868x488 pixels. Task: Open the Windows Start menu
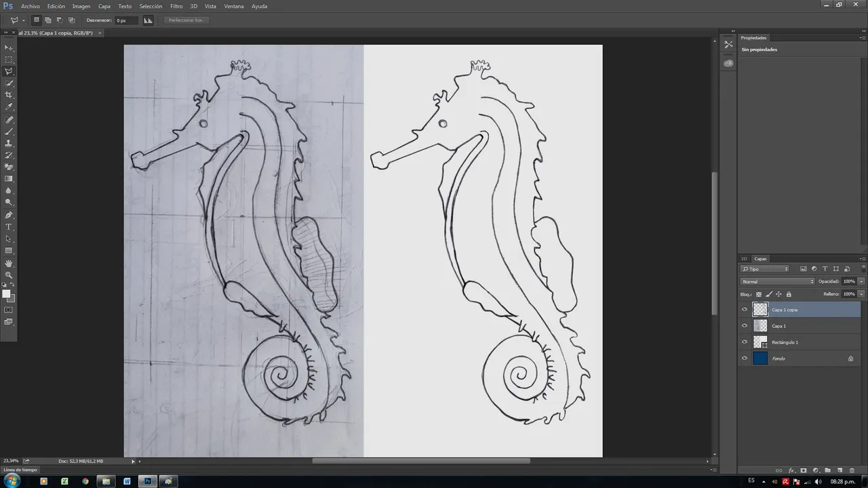click(12, 481)
